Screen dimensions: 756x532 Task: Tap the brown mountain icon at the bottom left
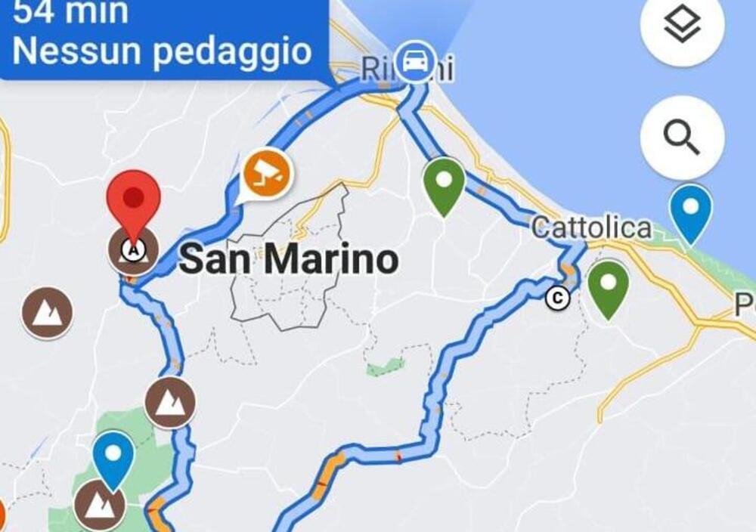(x=100, y=505)
